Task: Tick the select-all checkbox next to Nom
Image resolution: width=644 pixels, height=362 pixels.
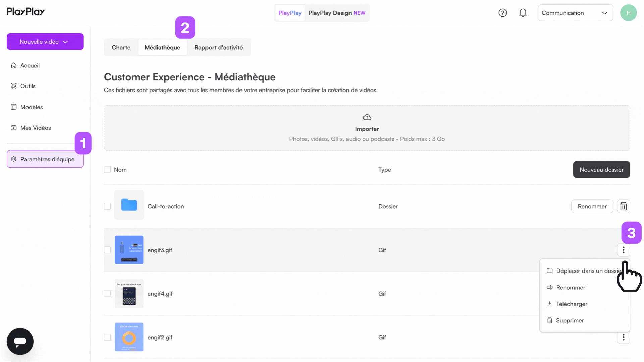Action: 107,170
